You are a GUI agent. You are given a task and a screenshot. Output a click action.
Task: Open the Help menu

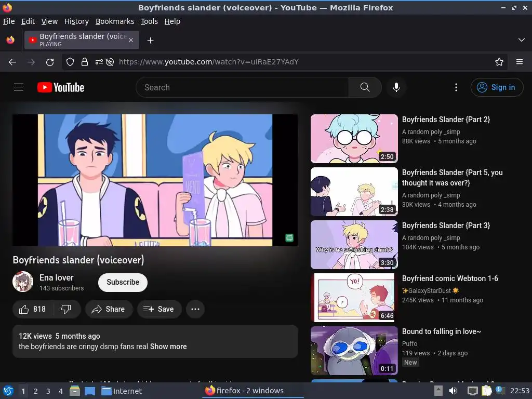pyautogui.click(x=172, y=21)
